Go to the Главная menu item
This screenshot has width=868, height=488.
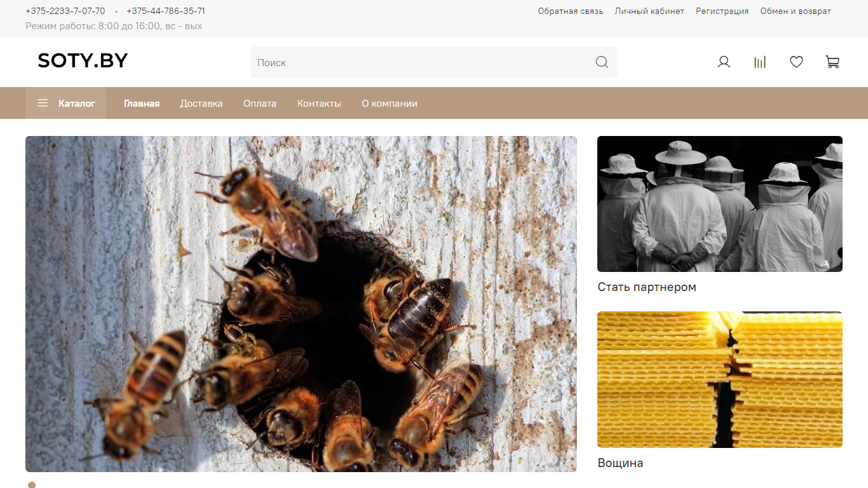click(x=142, y=104)
